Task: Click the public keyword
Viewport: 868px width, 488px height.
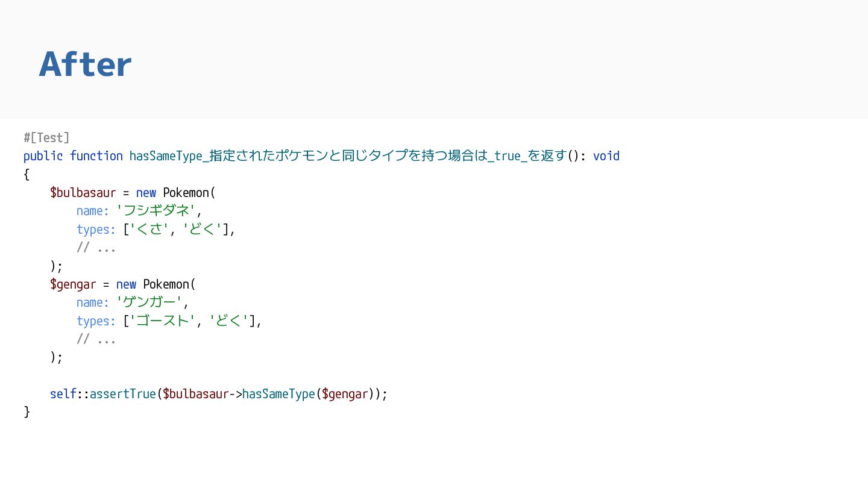Action: pyautogui.click(x=43, y=156)
